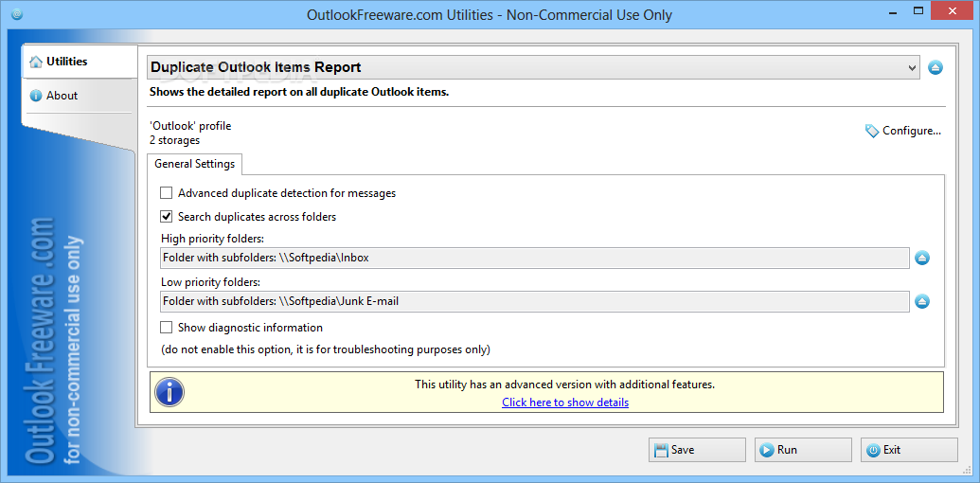Follow the 'Click here to show details' link
This screenshot has width=980, height=483.
tap(565, 402)
